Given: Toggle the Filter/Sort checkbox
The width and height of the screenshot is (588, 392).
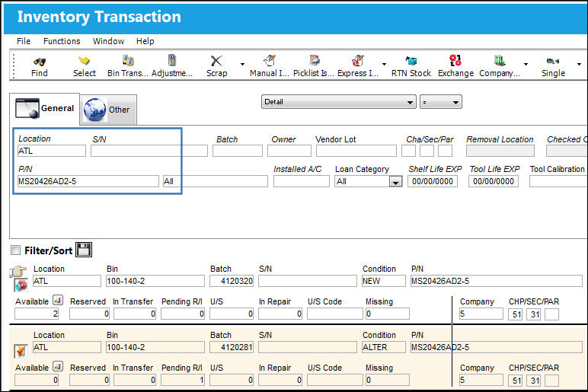Looking at the screenshot, I should point(15,250).
